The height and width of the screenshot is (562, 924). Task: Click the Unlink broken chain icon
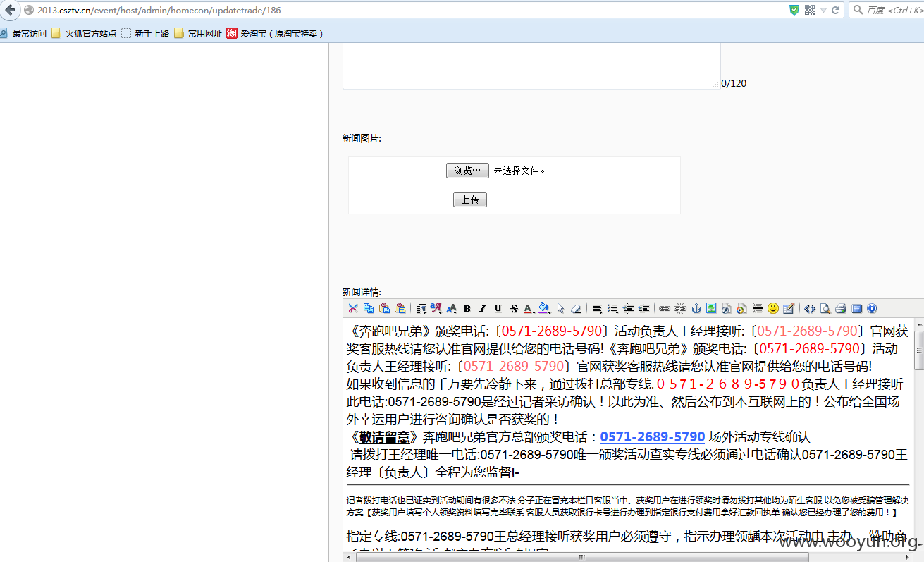680,308
